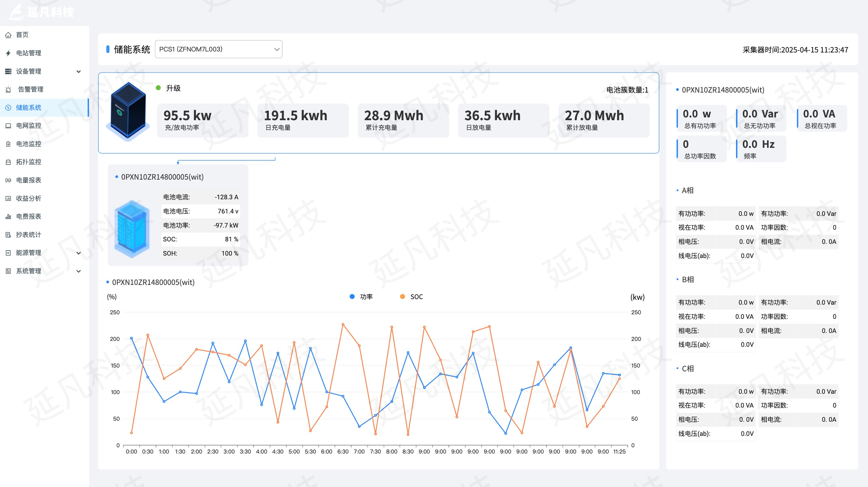This screenshot has height=487, width=868.
Task: Click the blue battery cluster image
Action: tap(132, 229)
